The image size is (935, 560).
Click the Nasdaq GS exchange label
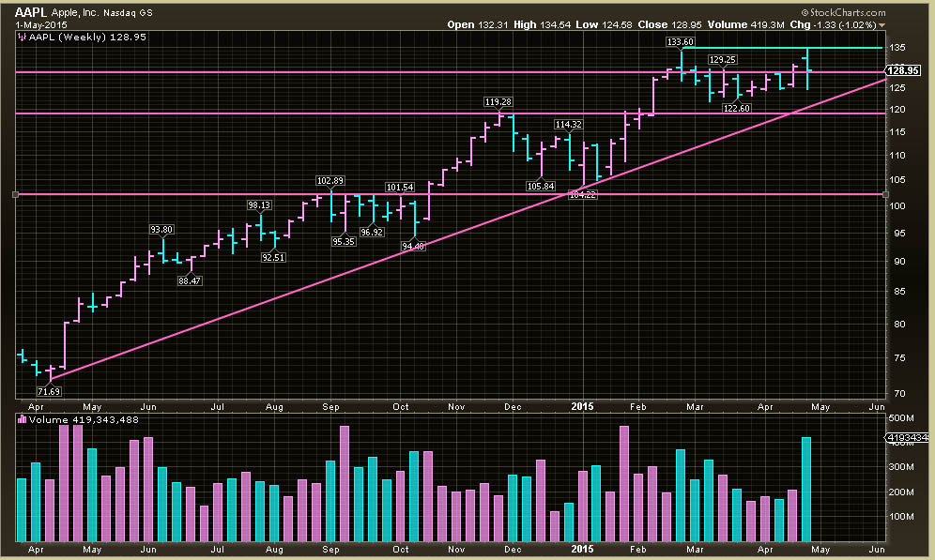128,12
